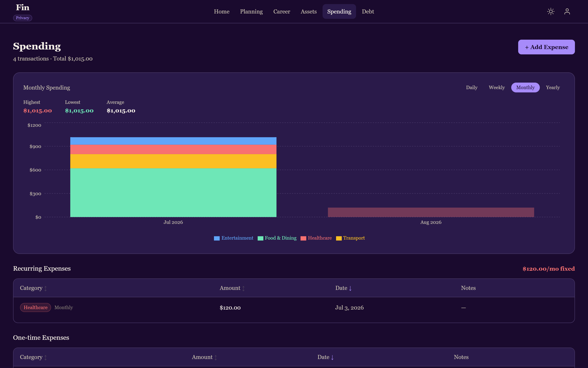Viewport: 588px width, 368px height.
Task: Click the Jul 2026 axis label
Action: click(173, 222)
